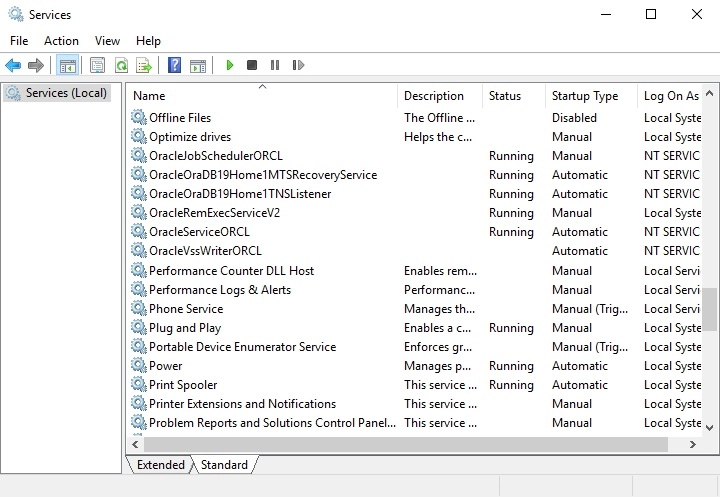Open the View menu
This screenshot has width=720, height=497.
tap(107, 41)
